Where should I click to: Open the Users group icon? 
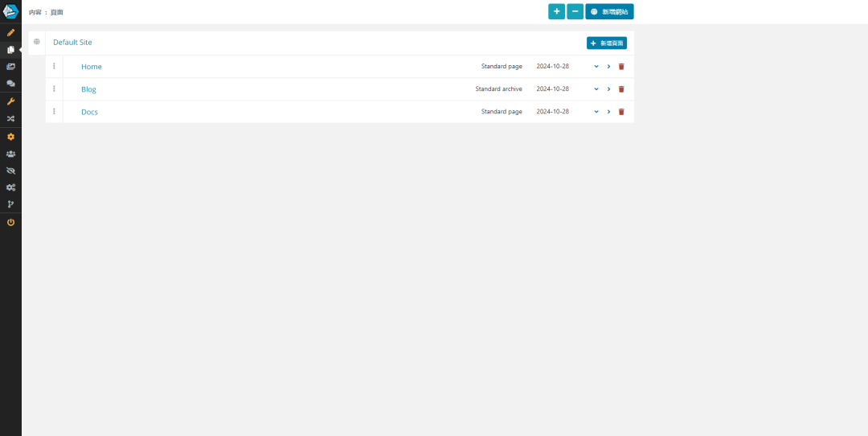point(10,154)
